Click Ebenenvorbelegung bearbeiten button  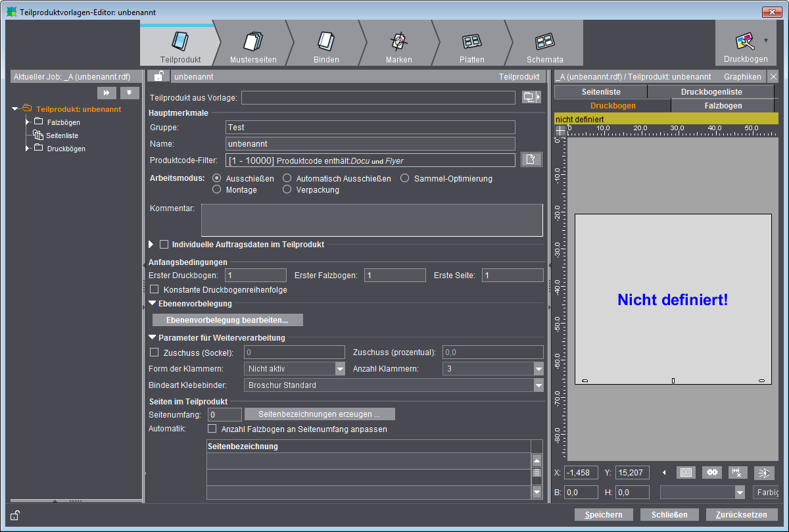pos(227,320)
